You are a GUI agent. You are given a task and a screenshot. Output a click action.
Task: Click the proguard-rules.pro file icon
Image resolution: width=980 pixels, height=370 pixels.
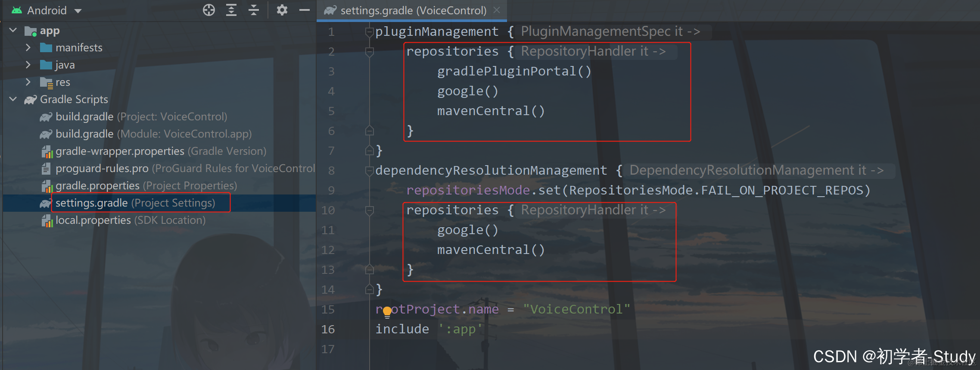pyautogui.click(x=46, y=169)
